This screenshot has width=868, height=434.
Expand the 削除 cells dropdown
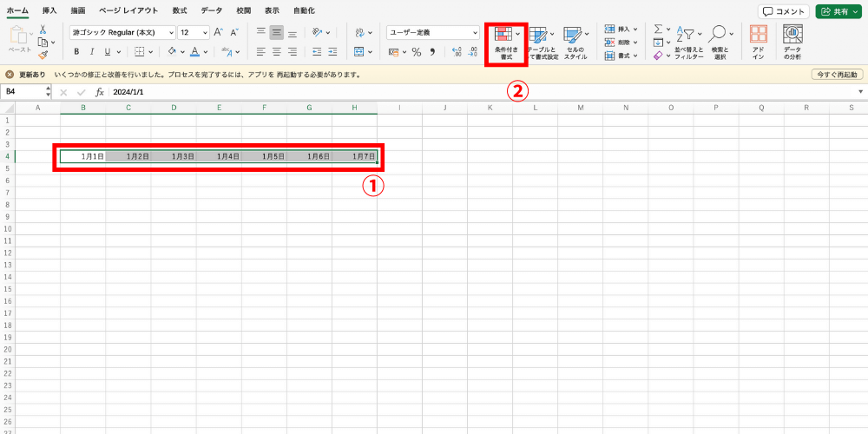coord(635,43)
